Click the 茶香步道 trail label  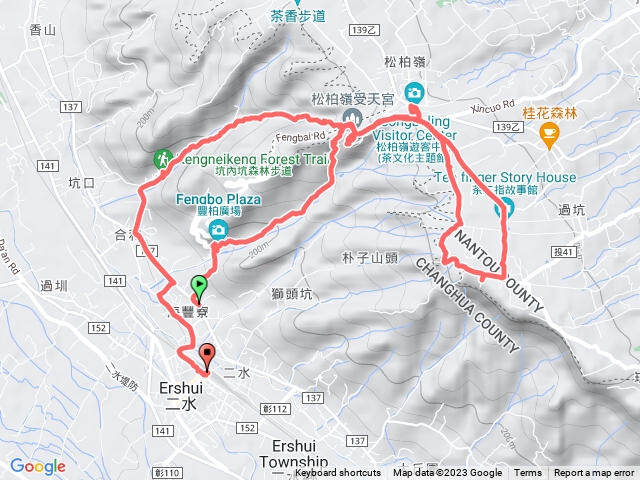298,16
